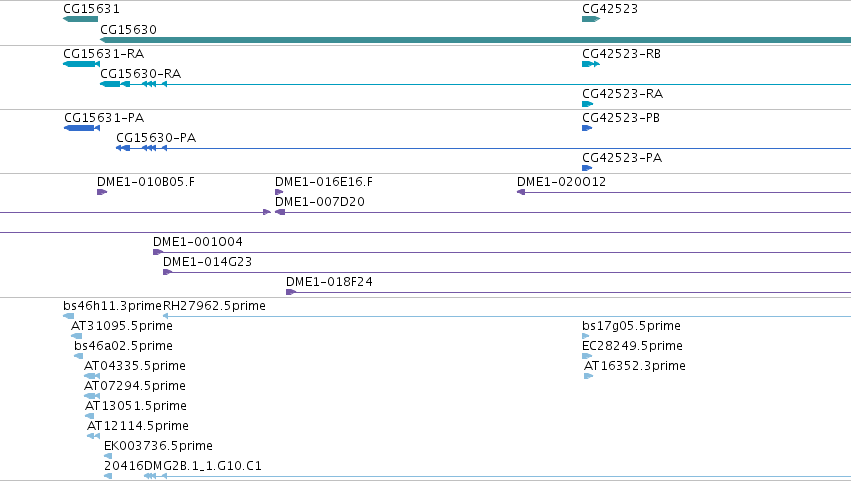Select the DME1-014G23 label
The width and height of the screenshot is (851, 481).
(x=208, y=262)
